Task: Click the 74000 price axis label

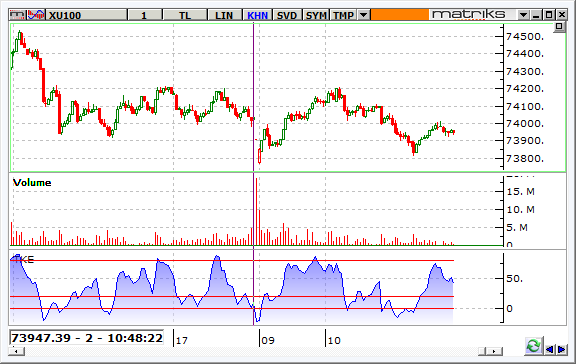Action: click(525, 123)
